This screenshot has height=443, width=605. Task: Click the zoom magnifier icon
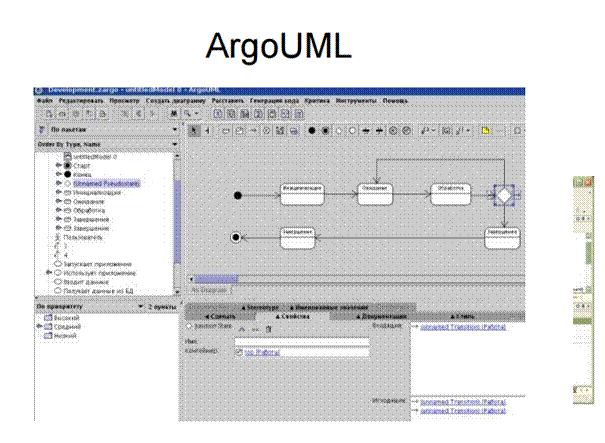(x=188, y=114)
